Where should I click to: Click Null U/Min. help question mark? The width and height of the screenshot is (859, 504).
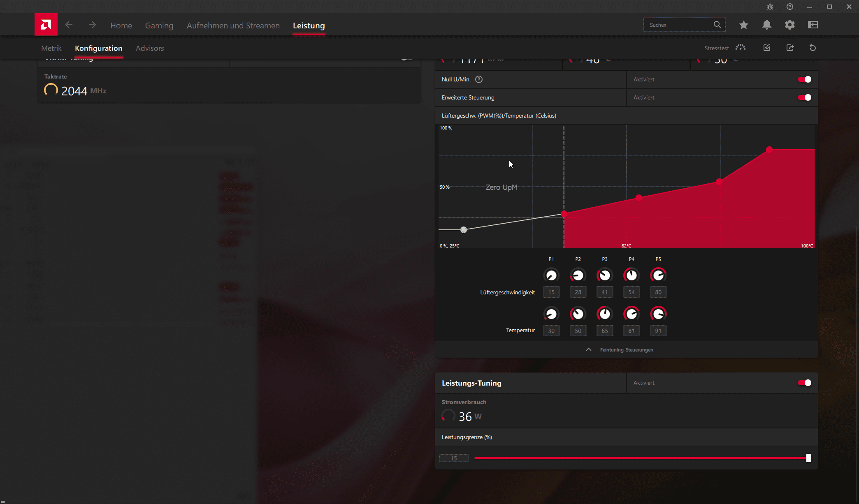(479, 79)
